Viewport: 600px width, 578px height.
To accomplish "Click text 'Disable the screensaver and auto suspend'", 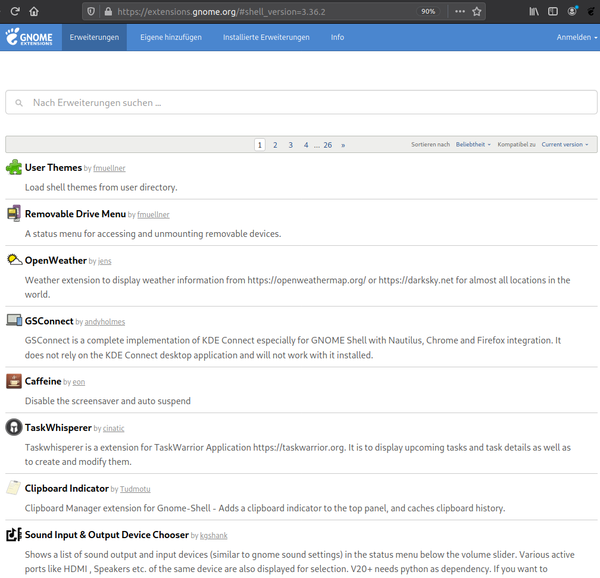I will 108,401.
